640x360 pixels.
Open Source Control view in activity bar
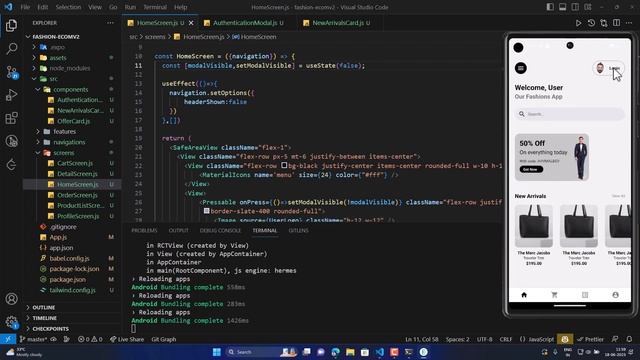coord(11,72)
